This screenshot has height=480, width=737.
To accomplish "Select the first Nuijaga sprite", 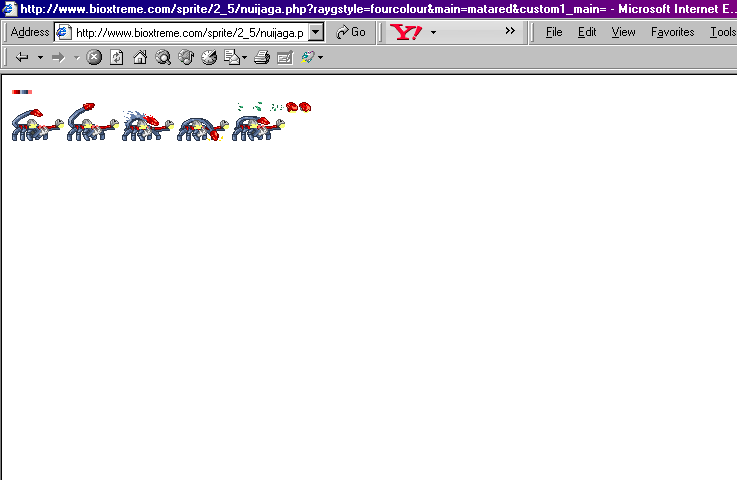I will pyautogui.click(x=38, y=125).
